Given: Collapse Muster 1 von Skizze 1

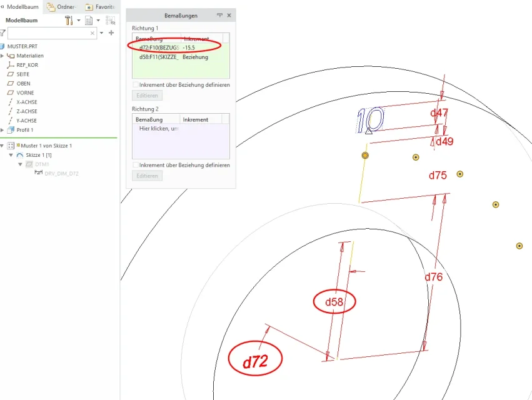Looking at the screenshot, I should (2, 146).
